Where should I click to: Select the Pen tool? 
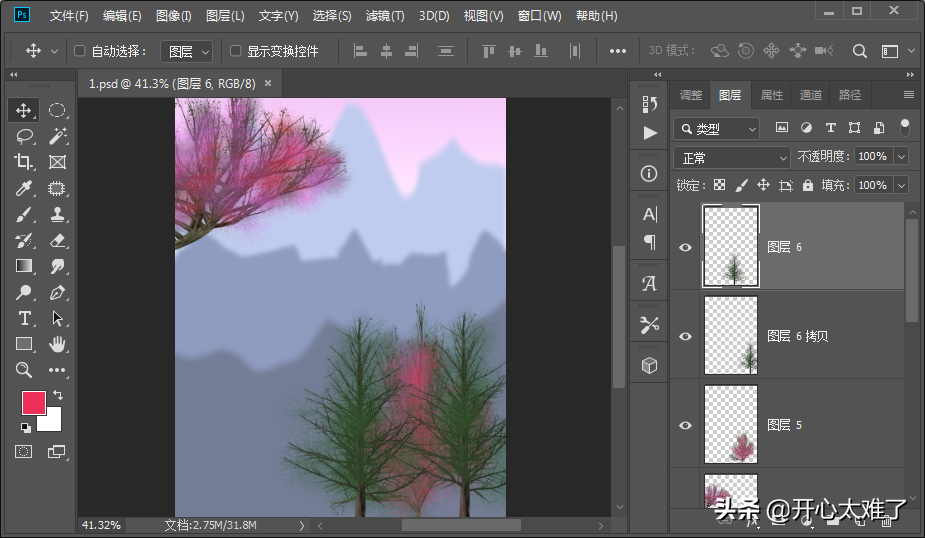point(57,292)
